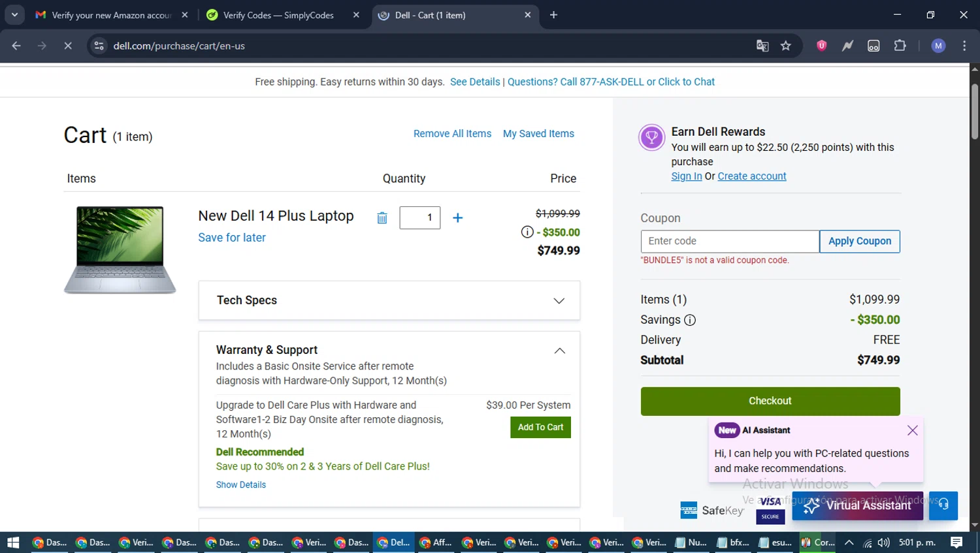
Task: Close the Gmail Verify Amazon tab
Action: tap(185, 14)
